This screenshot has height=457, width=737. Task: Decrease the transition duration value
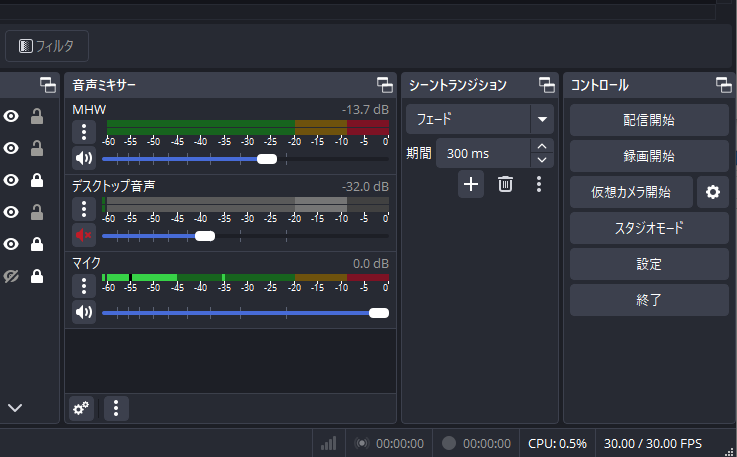542,160
